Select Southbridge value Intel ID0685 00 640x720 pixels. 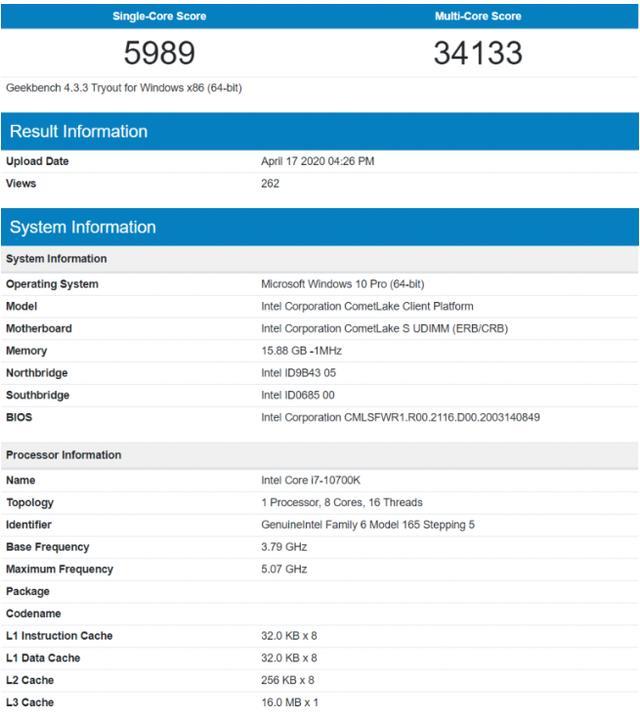[298, 395]
